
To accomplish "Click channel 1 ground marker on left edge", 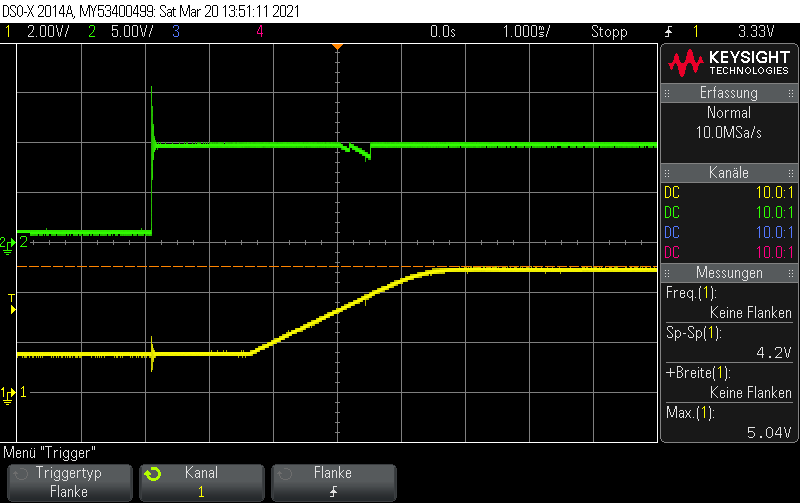I will pos(8,395).
